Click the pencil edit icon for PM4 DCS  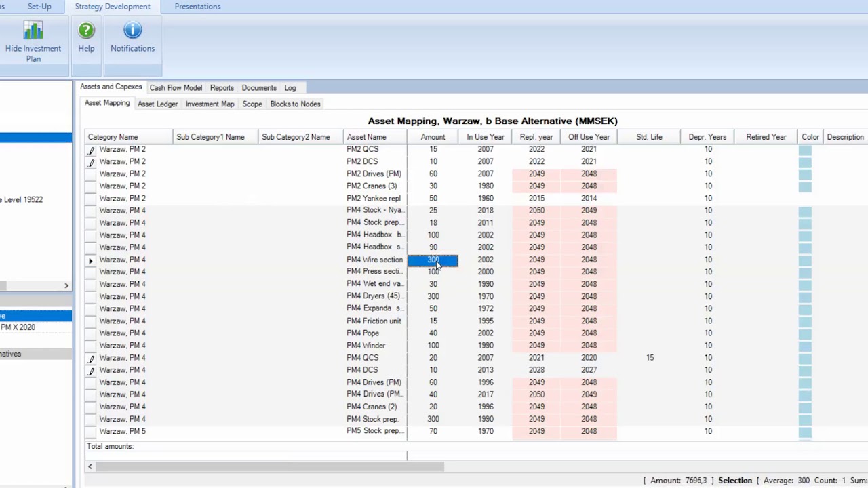click(91, 370)
